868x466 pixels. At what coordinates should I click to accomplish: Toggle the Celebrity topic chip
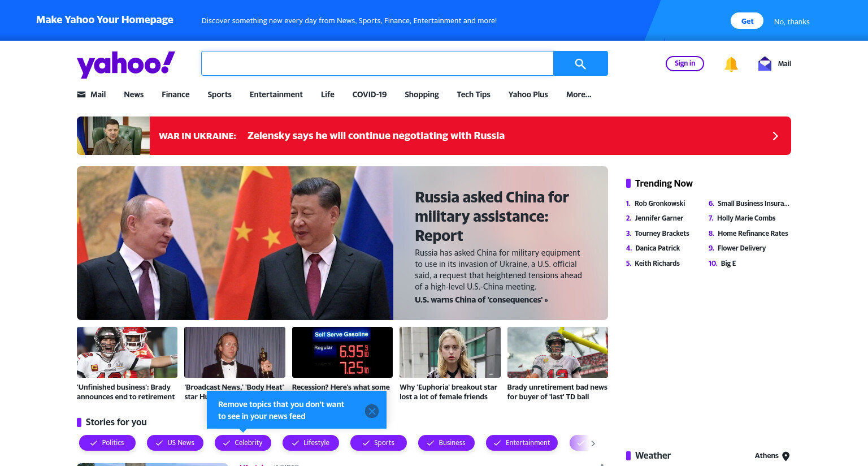pos(243,443)
